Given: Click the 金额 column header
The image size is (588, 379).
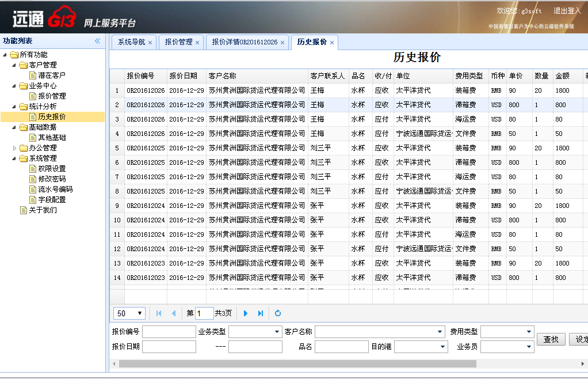Looking at the screenshot, I should click(x=568, y=76).
